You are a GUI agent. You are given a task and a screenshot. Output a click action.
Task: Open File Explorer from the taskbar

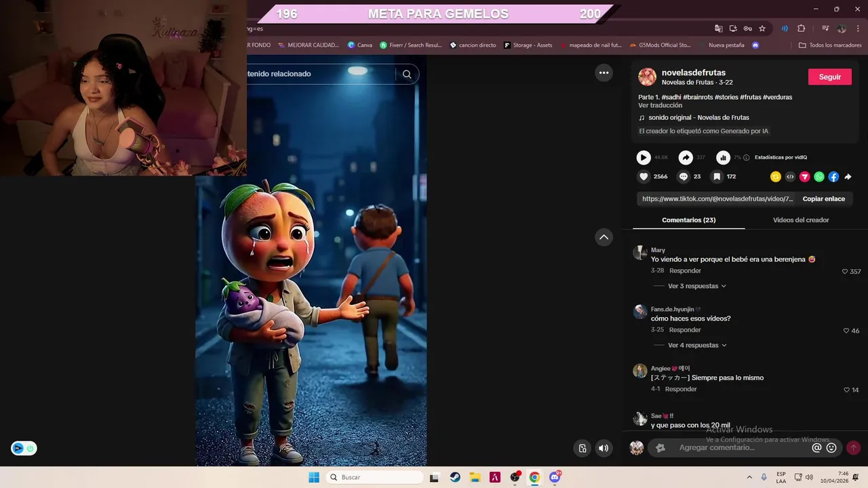(x=475, y=477)
